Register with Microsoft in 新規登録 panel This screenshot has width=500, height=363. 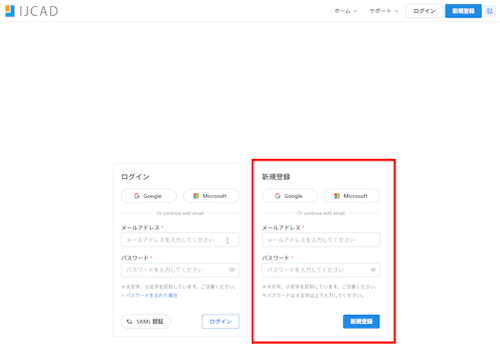tap(352, 196)
